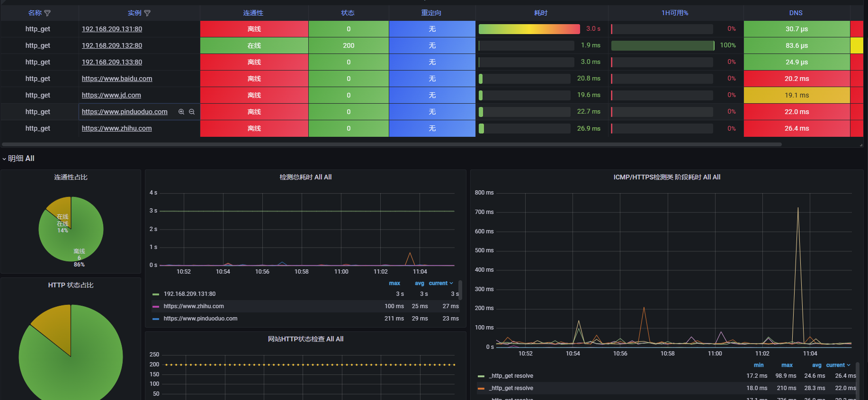Sort table by DNS column header
Image resolution: width=868 pixels, height=400 pixels.
coord(796,13)
